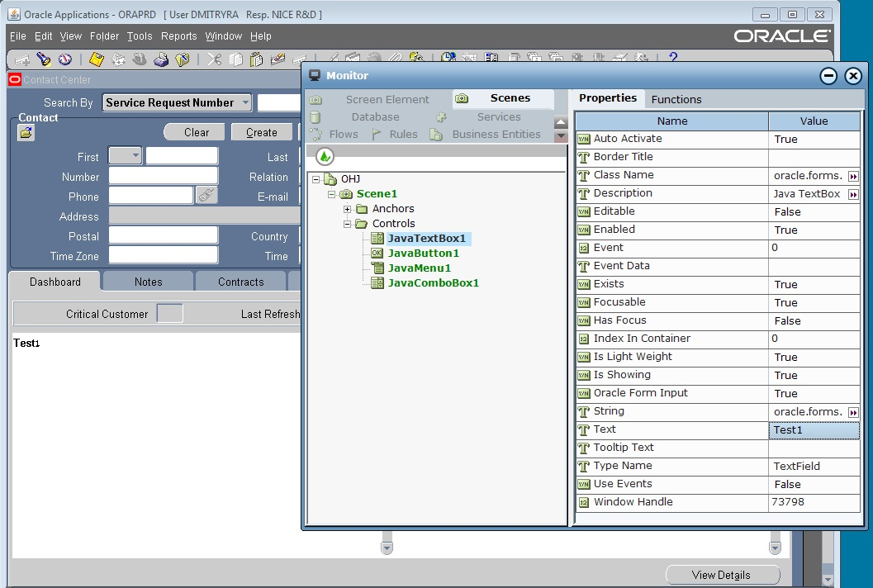Click the Clear button in Contact area
This screenshot has height=588, width=873.
click(194, 132)
